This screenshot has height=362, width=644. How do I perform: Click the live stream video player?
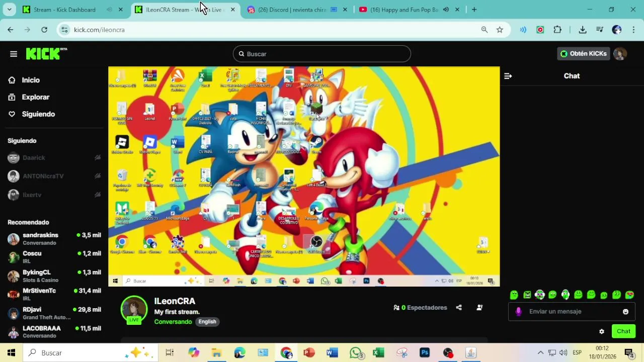pos(304,176)
